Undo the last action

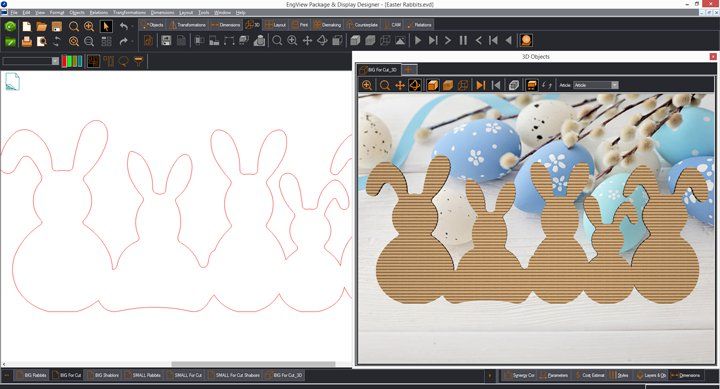click(x=124, y=26)
